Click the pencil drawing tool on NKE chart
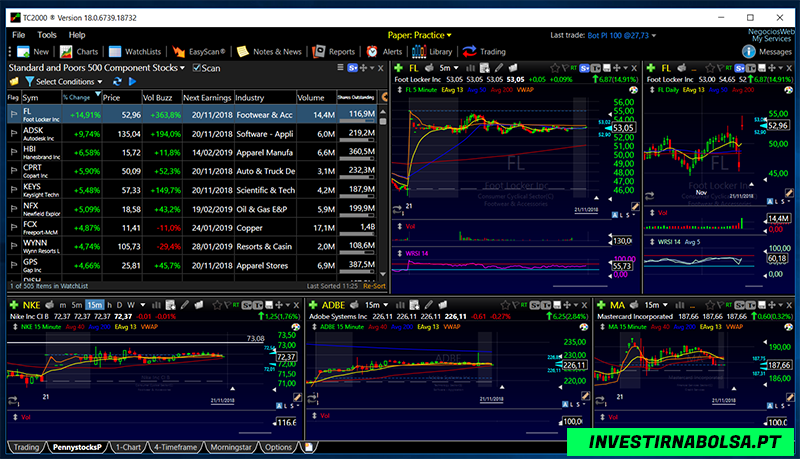Viewport: 800px width, 459px height. 185,305
